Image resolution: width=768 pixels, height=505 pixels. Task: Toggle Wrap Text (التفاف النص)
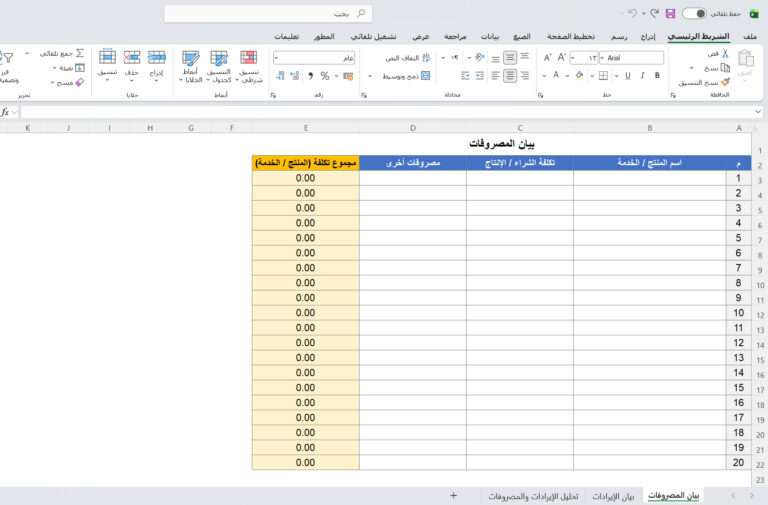(426, 58)
